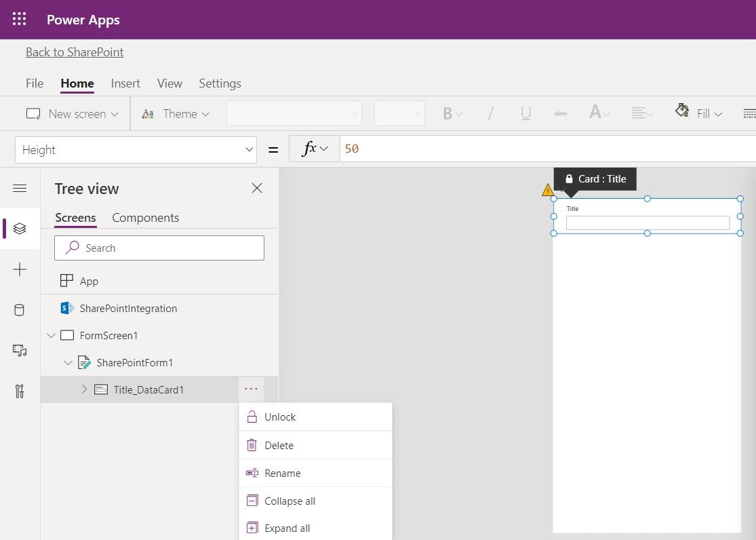The width and height of the screenshot is (756, 540).
Task: Open the Advanced tools icon in sidebar
Action: [20, 391]
